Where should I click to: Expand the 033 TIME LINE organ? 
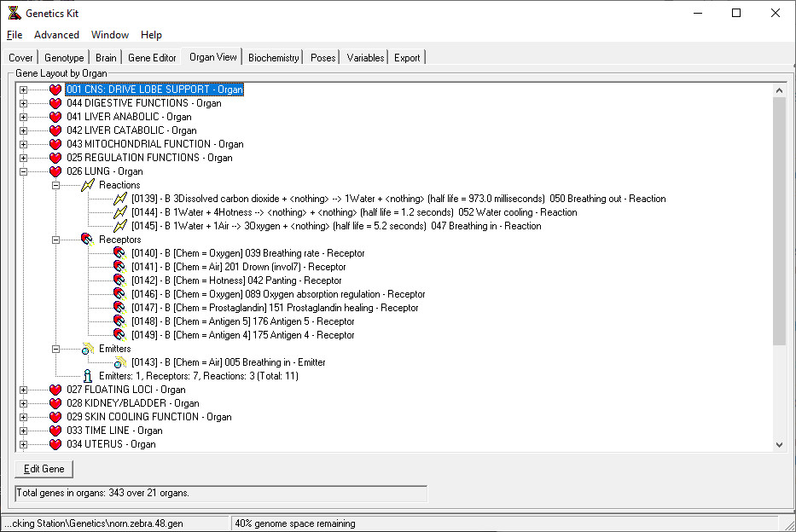(x=23, y=431)
